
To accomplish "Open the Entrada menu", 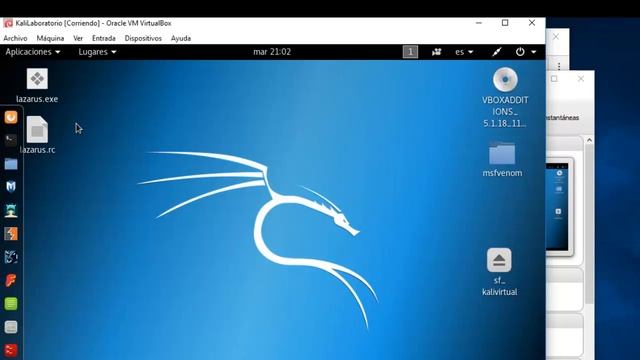I will [104, 38].
